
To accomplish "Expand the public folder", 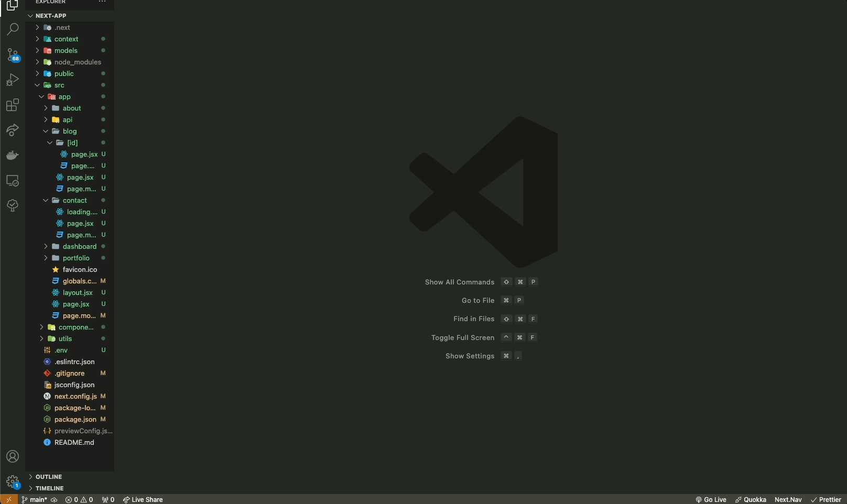I will pyautogui.click(x=70, y=73).
